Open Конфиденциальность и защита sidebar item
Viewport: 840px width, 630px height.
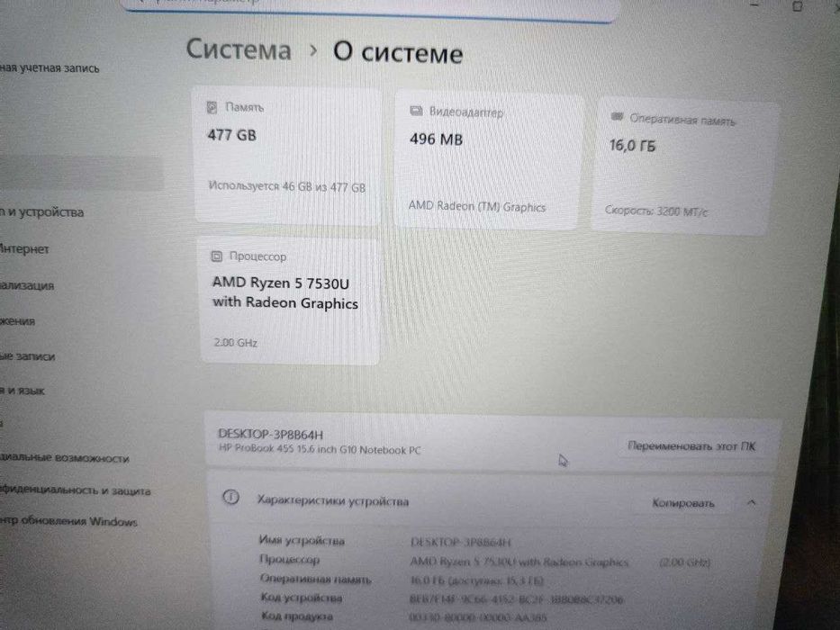[75, 490]
